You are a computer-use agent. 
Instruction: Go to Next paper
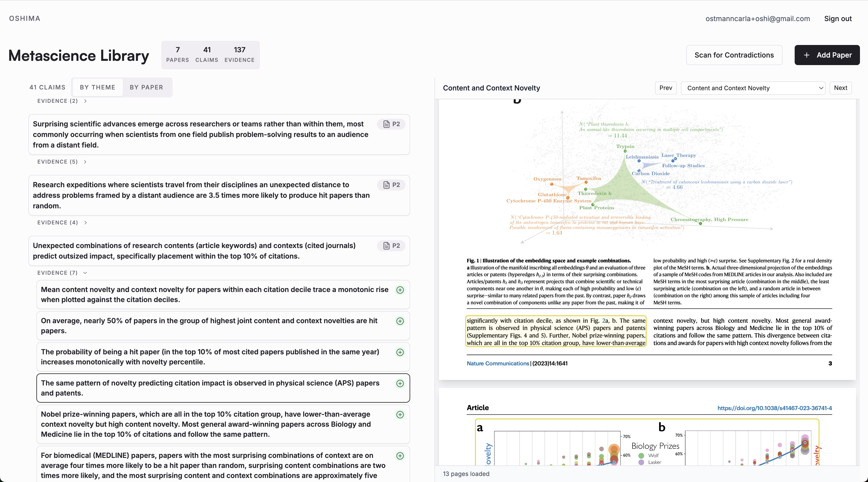840,88
